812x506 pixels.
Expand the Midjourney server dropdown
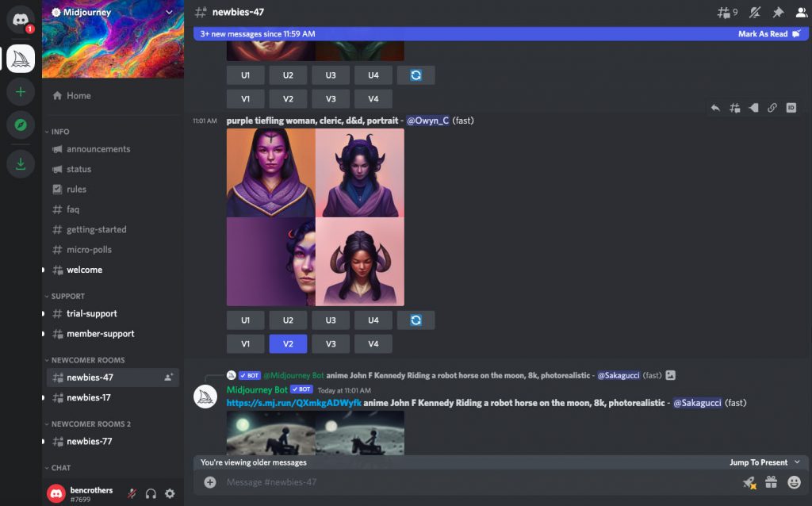[x=167, y=12]
